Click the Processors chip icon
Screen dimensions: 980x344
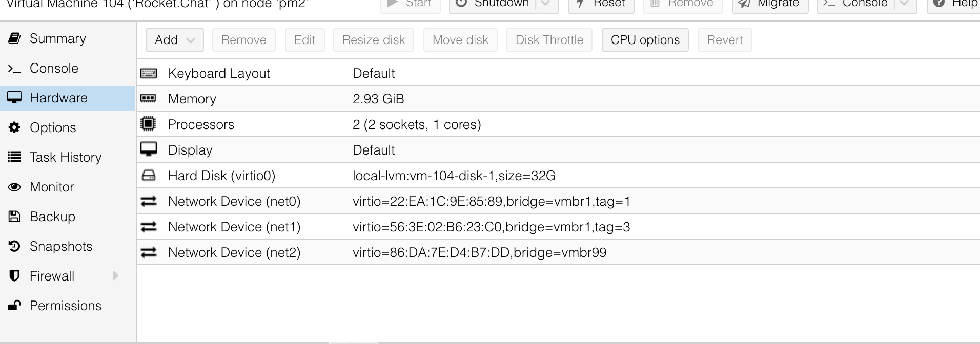pyautogui.click(x=149, y=124)
